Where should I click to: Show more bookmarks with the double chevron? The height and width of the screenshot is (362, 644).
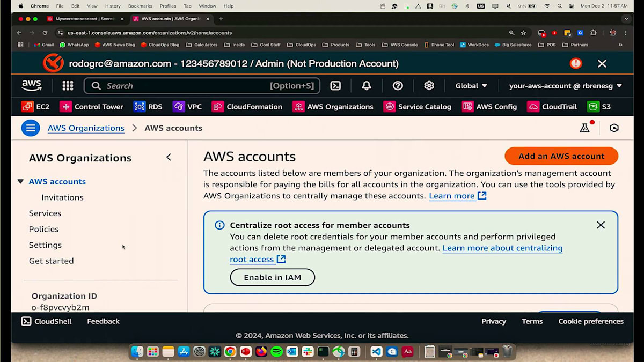coord(620,45)
